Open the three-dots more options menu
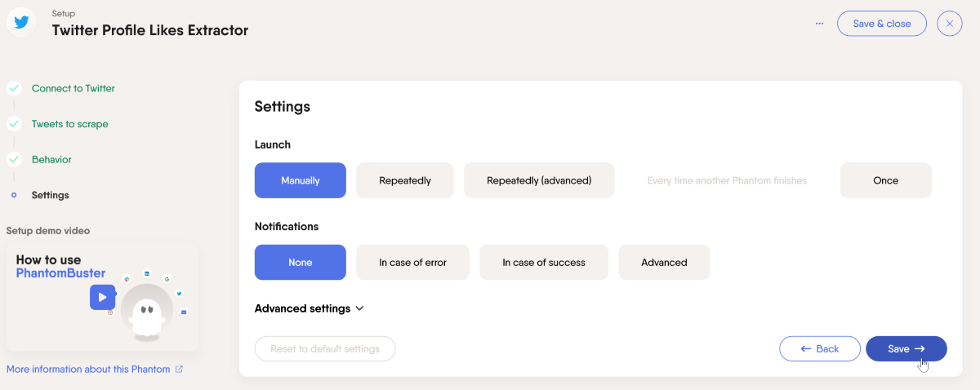This screenshot has height=390, width=980. point(819,24)
